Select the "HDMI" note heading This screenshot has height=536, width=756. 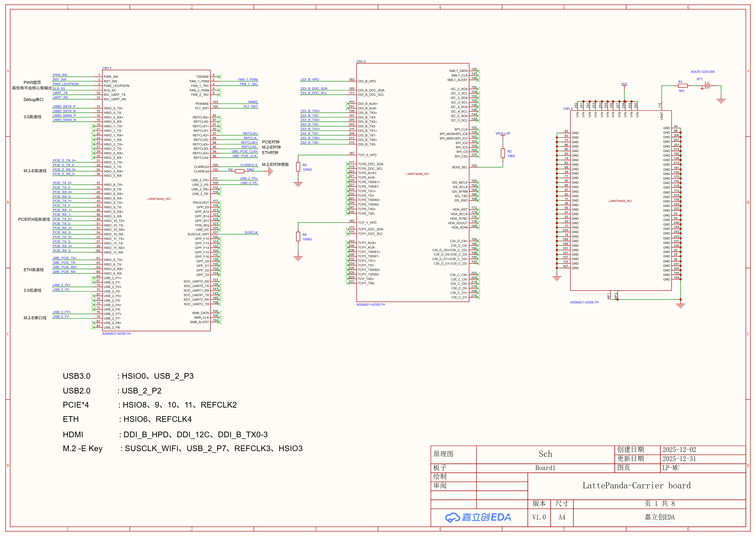pyautogui.click(x=73, y=435)
